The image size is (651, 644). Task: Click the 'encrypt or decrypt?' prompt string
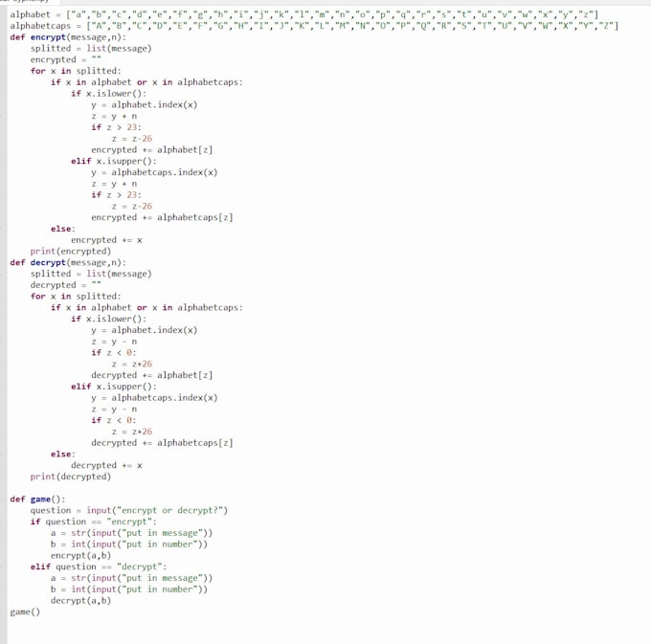169,510
